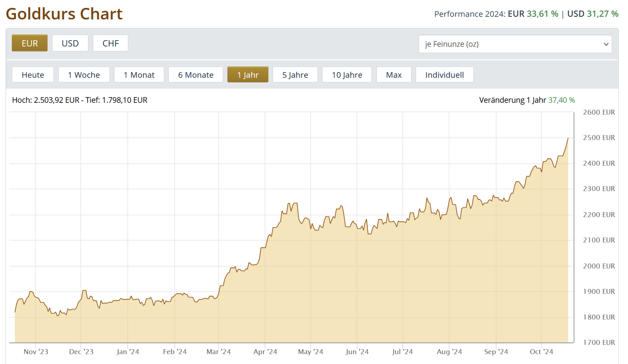Viewport: 628px width, 364px height.
Task: Select the 5 Jahre time range
Action: pos(295,75)
